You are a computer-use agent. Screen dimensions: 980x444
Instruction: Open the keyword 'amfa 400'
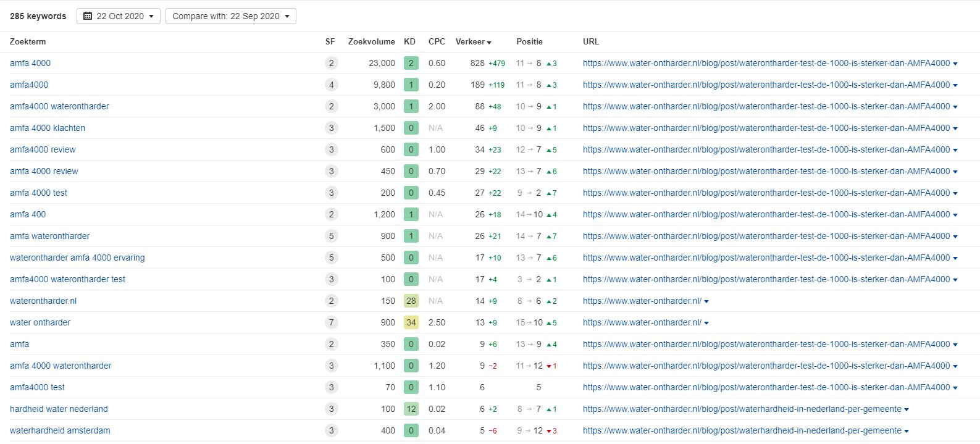pos(28,214)
